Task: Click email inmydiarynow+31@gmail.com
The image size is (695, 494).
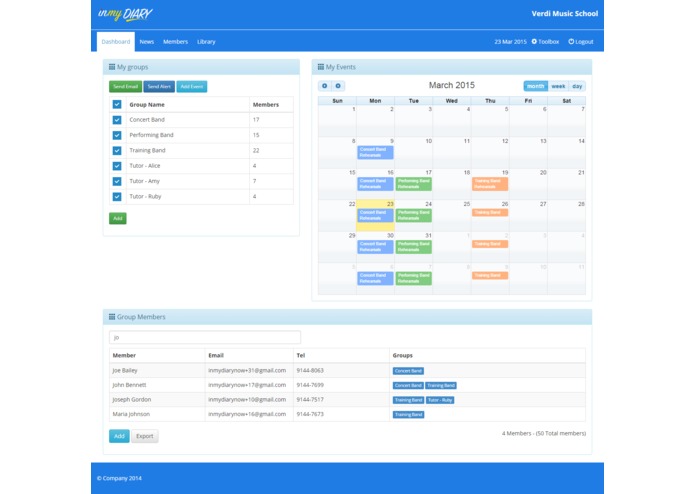Action: pos(247,370)
